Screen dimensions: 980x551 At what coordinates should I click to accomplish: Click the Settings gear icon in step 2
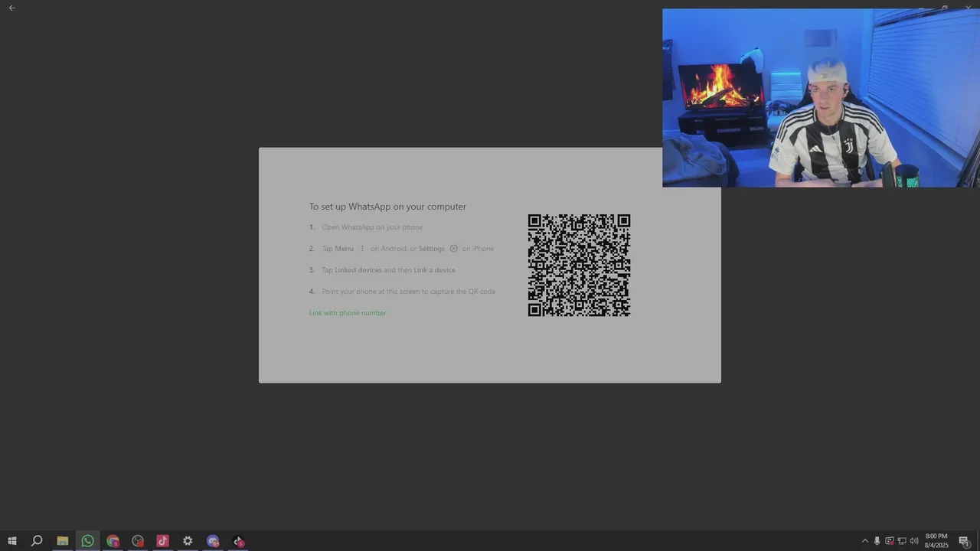point(453,249)
